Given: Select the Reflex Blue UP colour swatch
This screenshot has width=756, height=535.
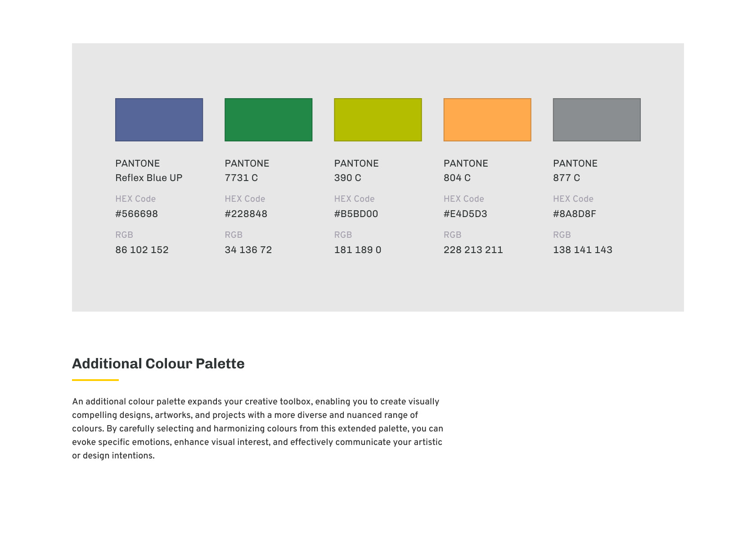Looking at the screenshot, I should point(159,120).
